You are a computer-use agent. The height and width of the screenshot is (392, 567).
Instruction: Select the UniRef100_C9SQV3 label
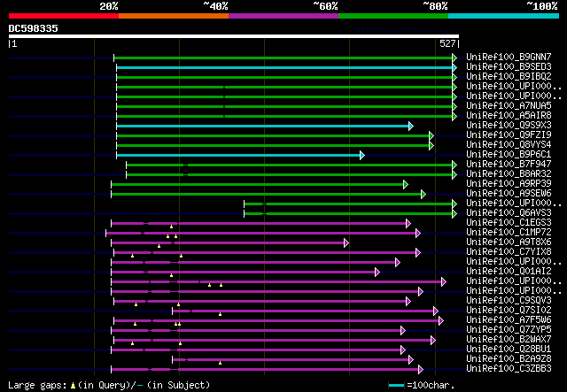click(509, 301)
